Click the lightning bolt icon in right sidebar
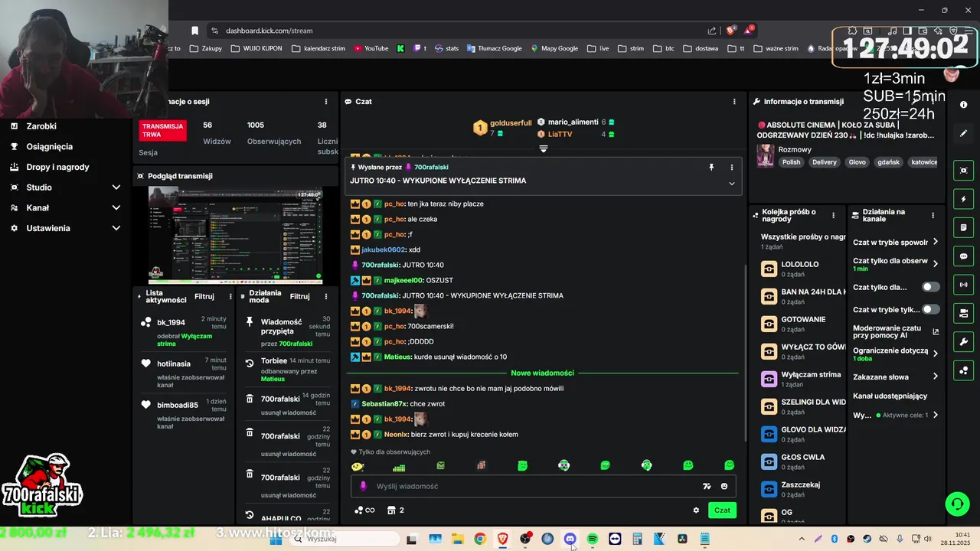 pyautogui.click(x=963, y=199)
